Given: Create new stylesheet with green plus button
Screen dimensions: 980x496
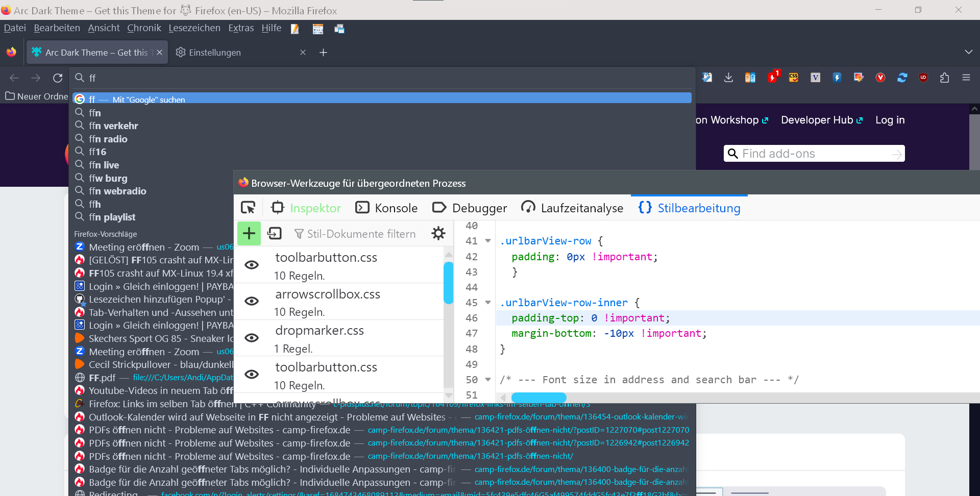Looking at the screenshot, I should (x=249, y=234).
